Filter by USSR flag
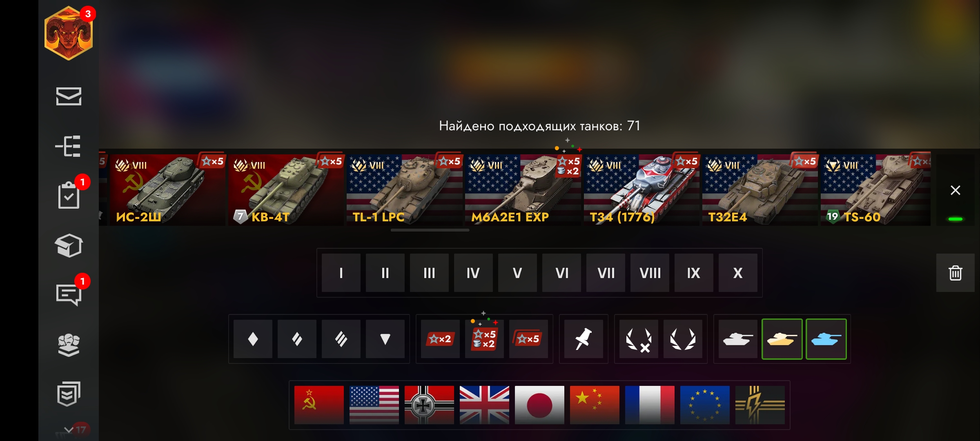The height and width of the screenshot is (441, 980). coord(319,405)
